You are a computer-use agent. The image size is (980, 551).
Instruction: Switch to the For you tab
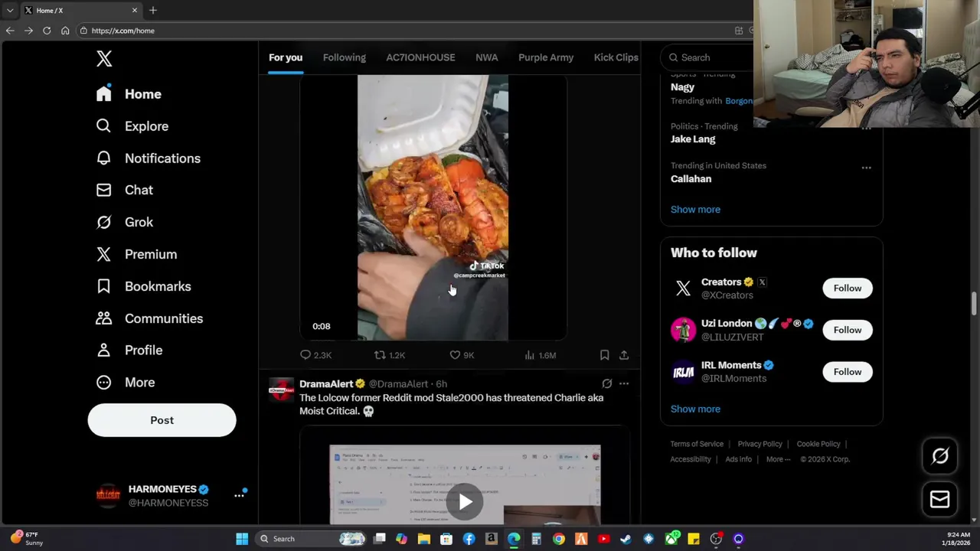286,57
